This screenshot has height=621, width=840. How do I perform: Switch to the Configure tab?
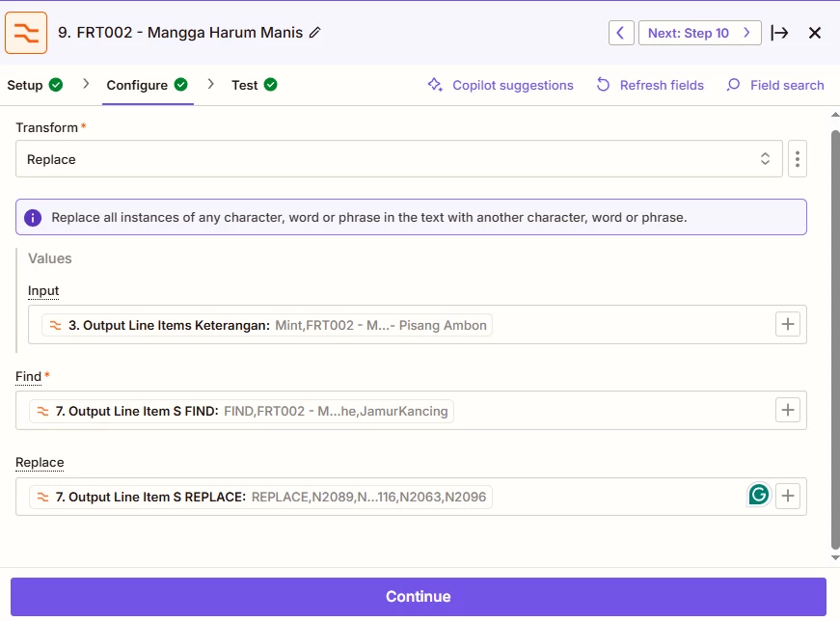148,85
